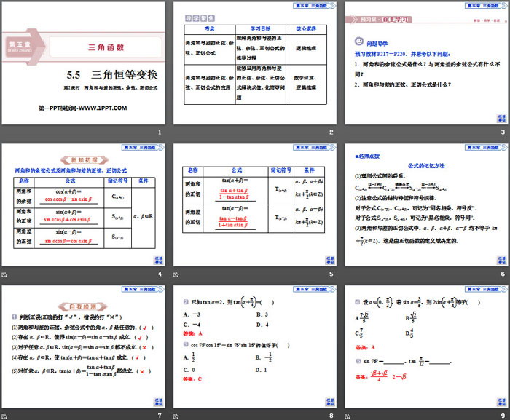Click slide number 5 label
510x420 pixels.
pyautogui.click(x=331, y=274)
